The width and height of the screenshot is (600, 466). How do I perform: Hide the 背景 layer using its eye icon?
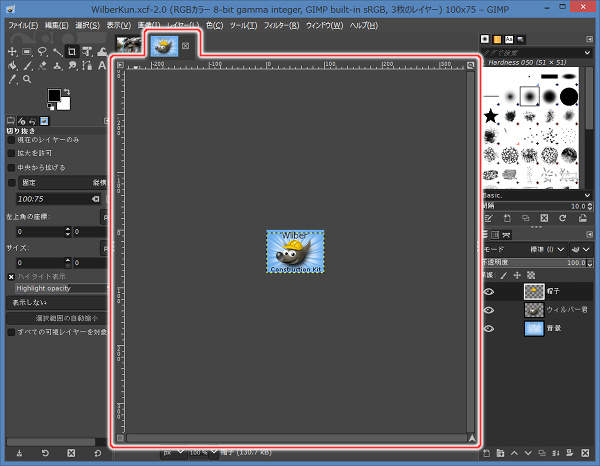489,329
